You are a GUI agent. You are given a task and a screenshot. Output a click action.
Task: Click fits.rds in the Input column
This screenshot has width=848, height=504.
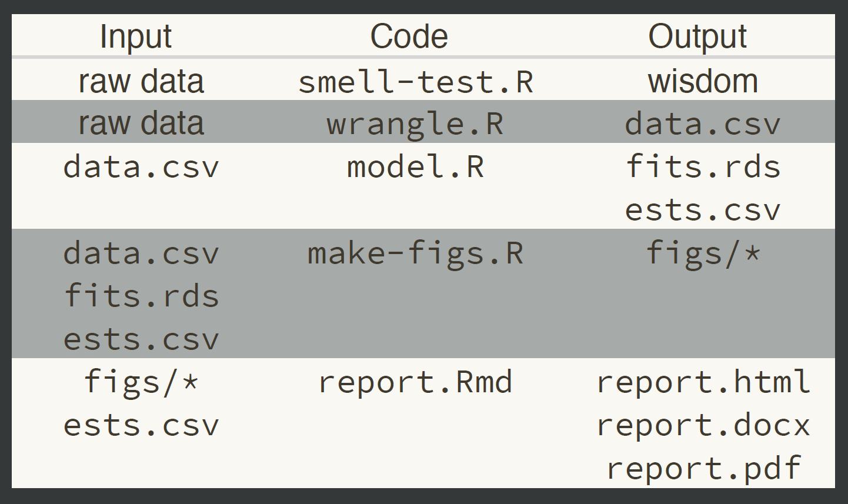point(141,296)
